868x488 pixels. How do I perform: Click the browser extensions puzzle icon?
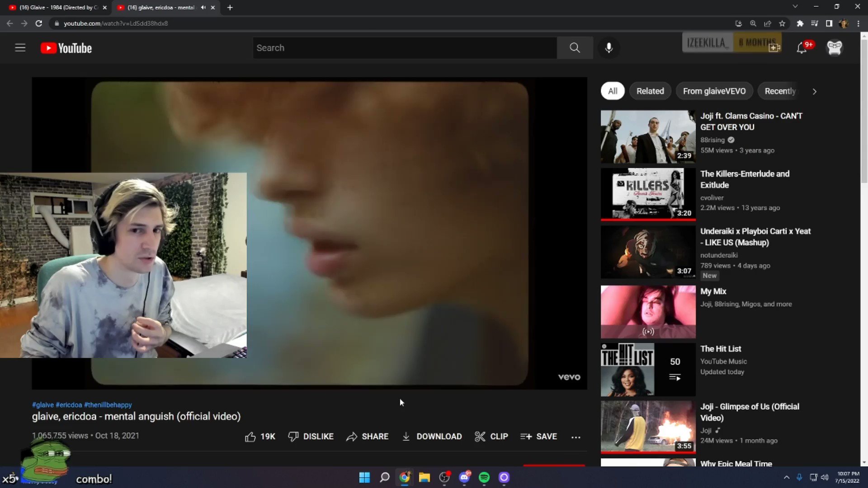pyautogui.click(x=800, y=23)
